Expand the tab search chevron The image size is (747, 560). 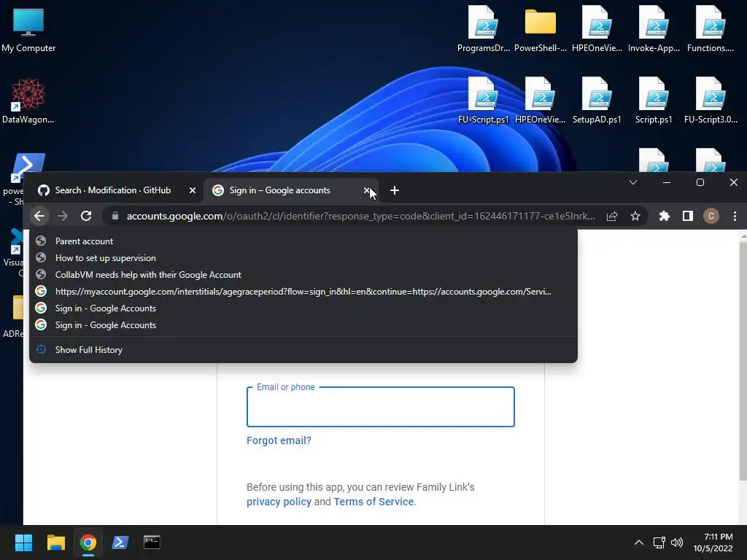point(633,182)
